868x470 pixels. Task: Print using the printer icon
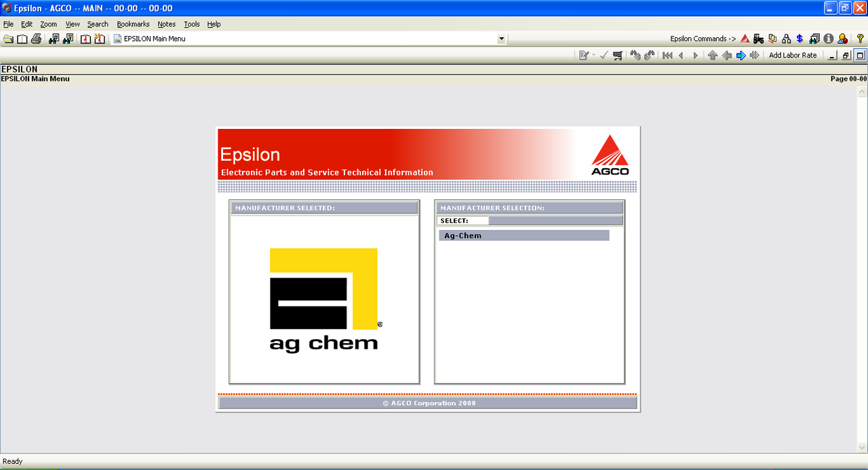(36, 39)
